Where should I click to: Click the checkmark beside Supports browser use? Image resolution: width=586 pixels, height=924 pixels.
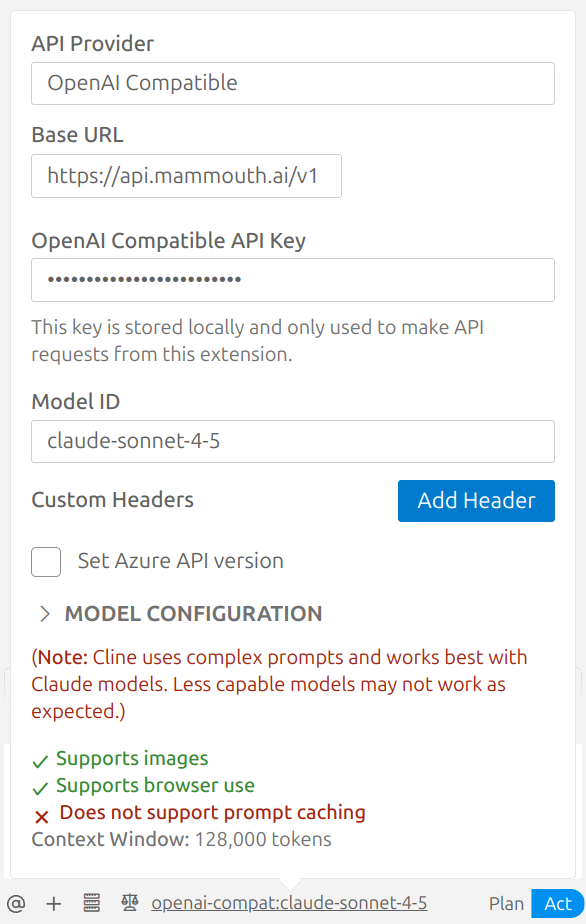tap(40, 786)
